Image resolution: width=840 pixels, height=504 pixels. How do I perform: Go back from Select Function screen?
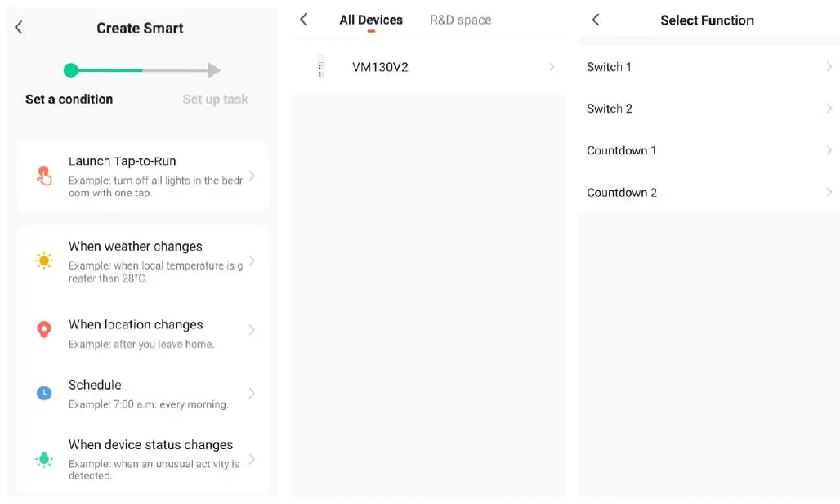click(596, 20)
